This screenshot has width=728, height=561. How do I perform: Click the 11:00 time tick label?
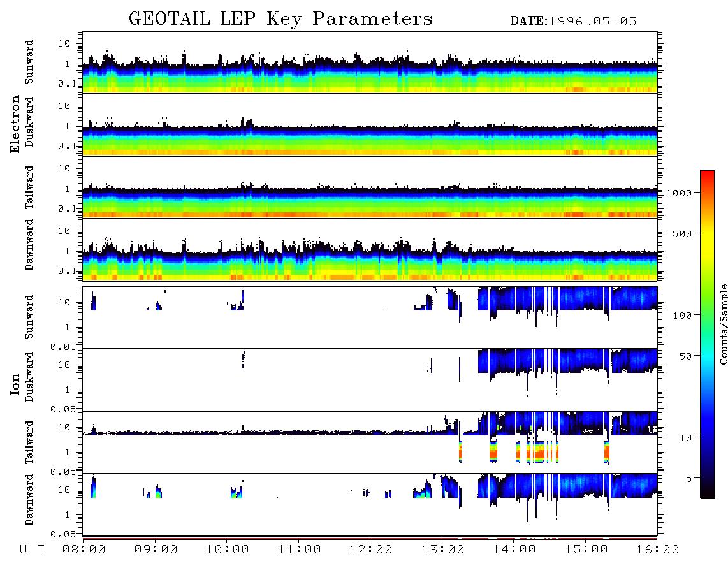300,550
